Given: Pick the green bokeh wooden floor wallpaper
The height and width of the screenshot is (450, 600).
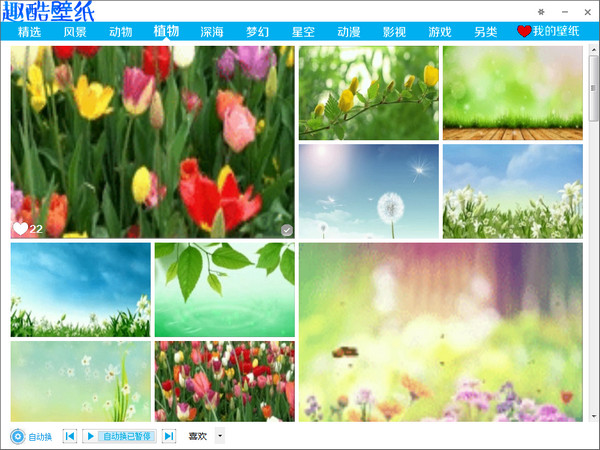Looking at the screenshot, I should 513,93.
